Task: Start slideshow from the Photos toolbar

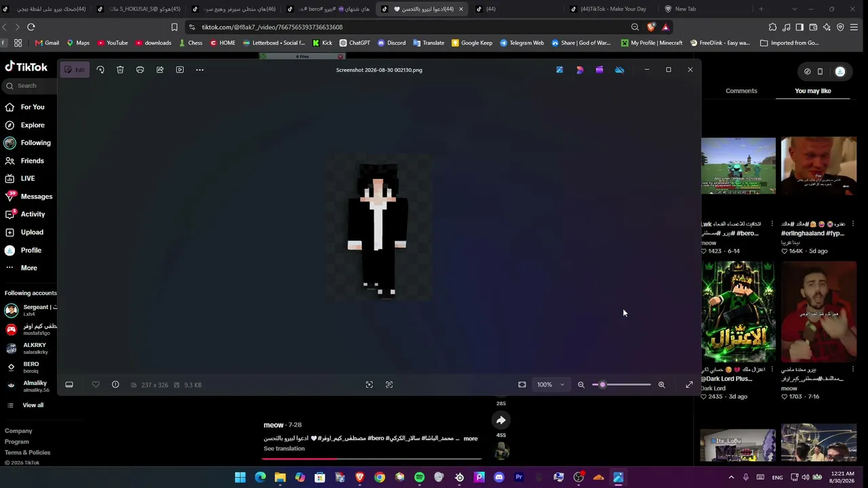Action: coord(180,70)
